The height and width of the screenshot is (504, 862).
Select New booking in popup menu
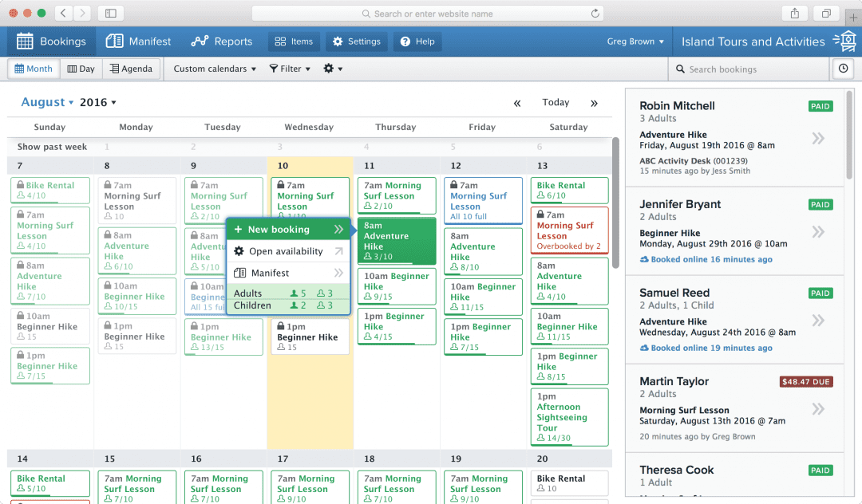coord(279,230)
